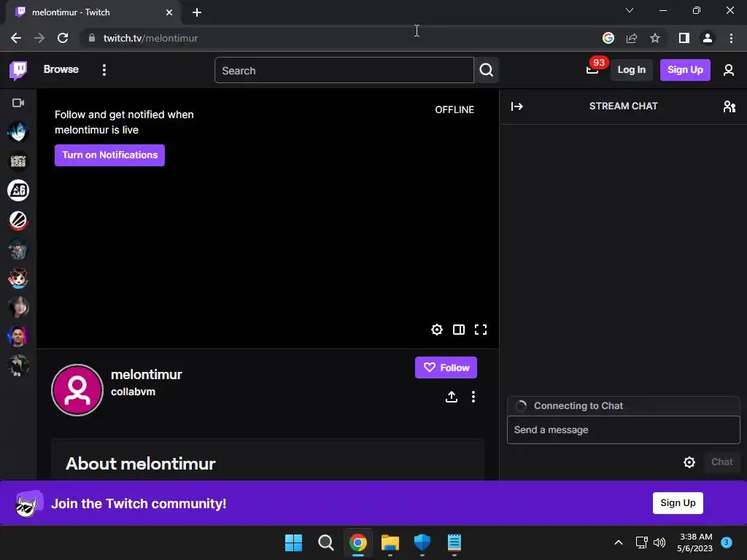Click the address bar with twitch.tv/melontimur

click(x=333, y=38)
